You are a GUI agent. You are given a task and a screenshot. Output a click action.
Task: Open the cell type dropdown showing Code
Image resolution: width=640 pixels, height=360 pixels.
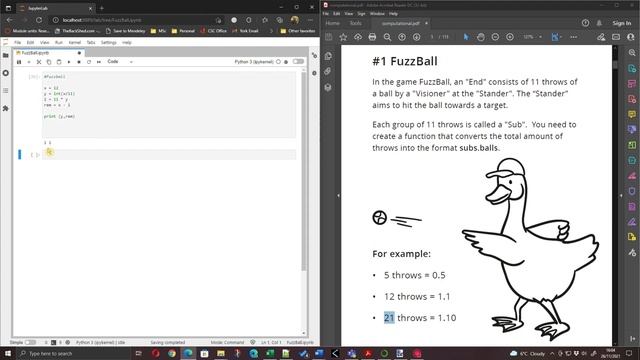click(x=120, y=62)
